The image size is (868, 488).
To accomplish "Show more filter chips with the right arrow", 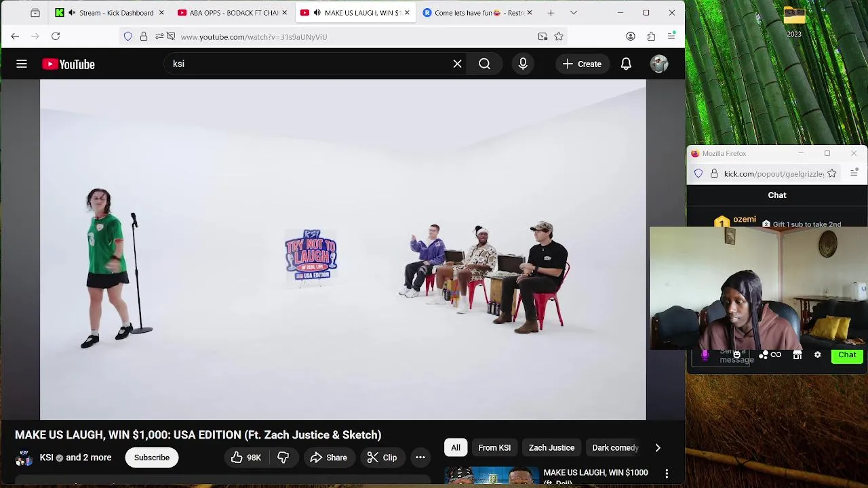I will (x=657, y=447).
